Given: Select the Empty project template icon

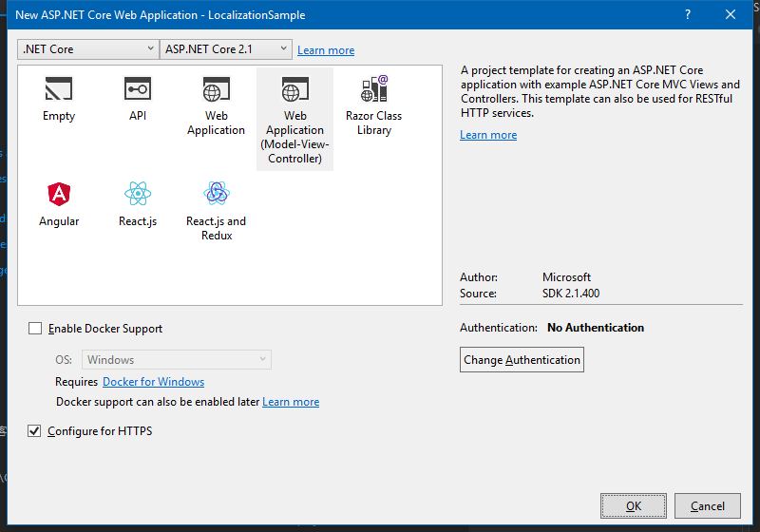Looking at the screenshot, I should point(59,90).
